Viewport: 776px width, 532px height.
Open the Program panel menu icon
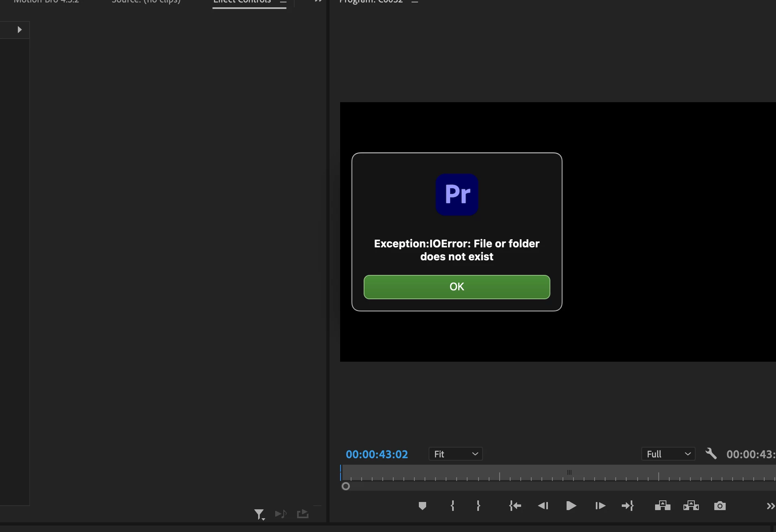coord(414,2)
